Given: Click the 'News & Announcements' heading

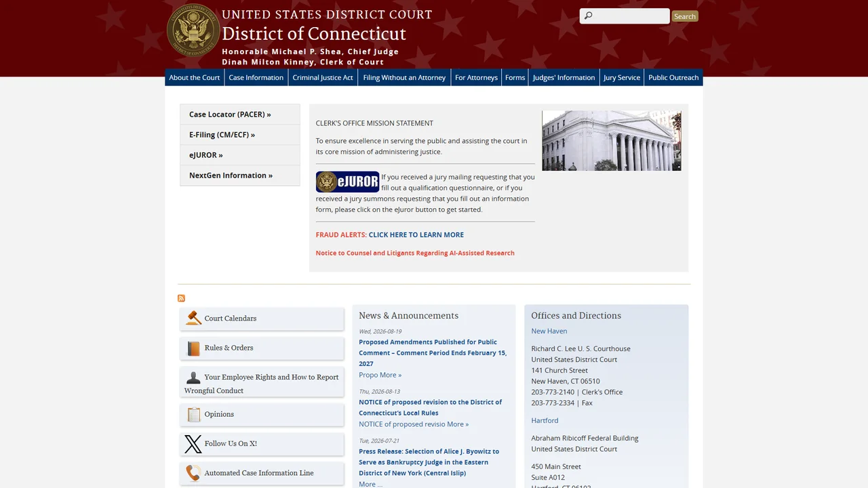Looking at the screenshot, I should click(x=409, y=316).
